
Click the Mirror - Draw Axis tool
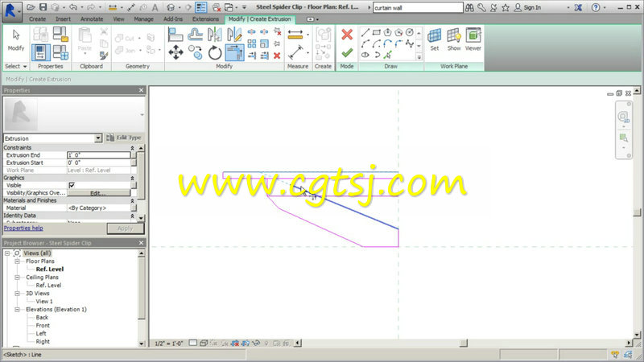pos(234,35)
